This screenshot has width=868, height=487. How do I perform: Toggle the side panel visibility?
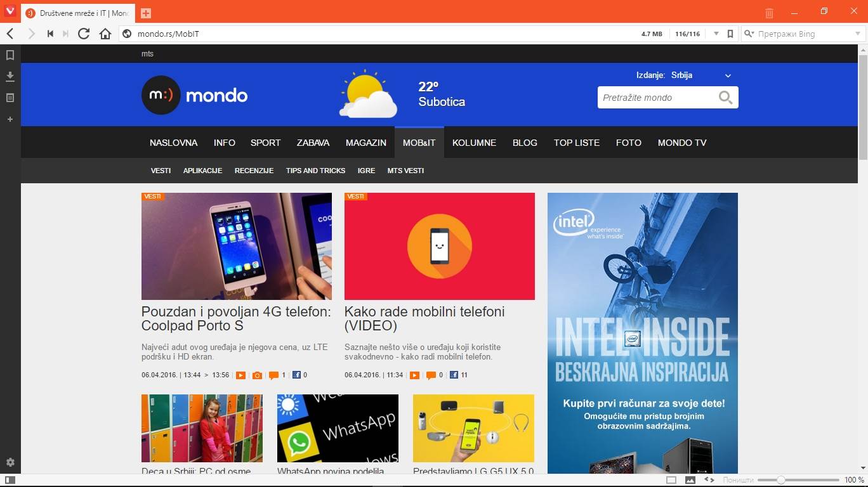pos(10,480)
